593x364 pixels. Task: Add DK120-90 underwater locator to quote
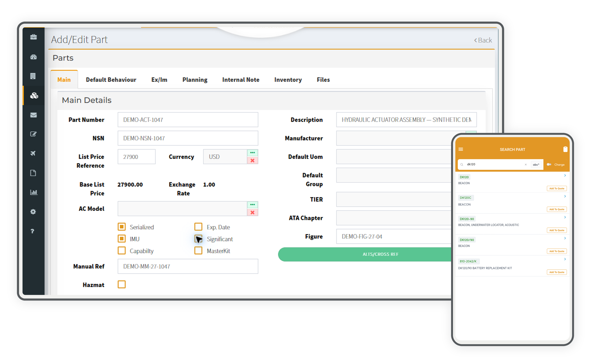[557, 230]
